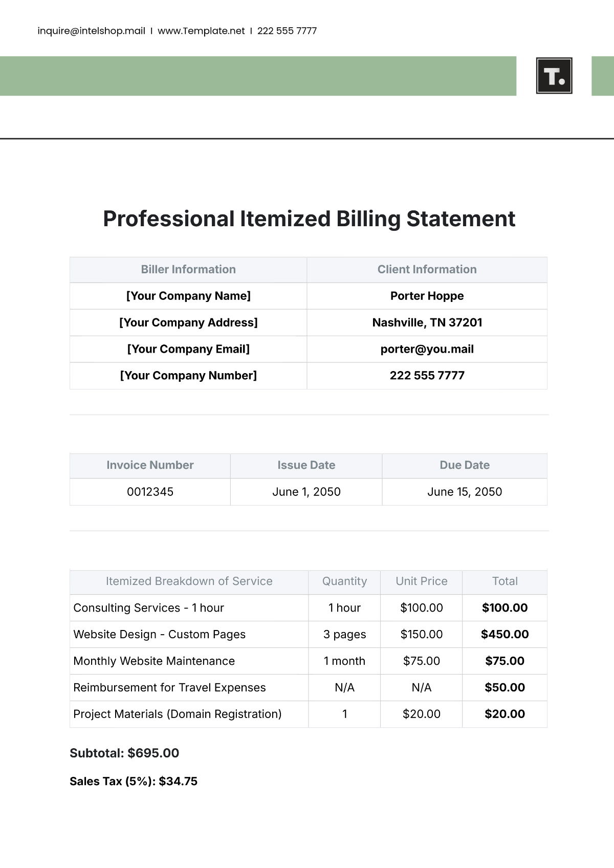Click the client name 'Porter Hoppe'
Screen dimensions: 614x868
point(427,296)
